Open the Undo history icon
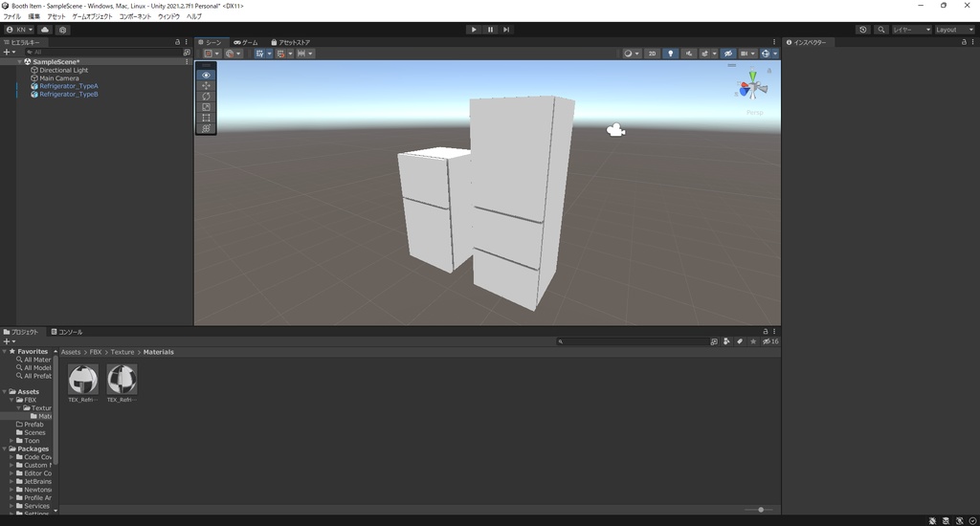The image size is (980, 526). (x=863, y=30)
